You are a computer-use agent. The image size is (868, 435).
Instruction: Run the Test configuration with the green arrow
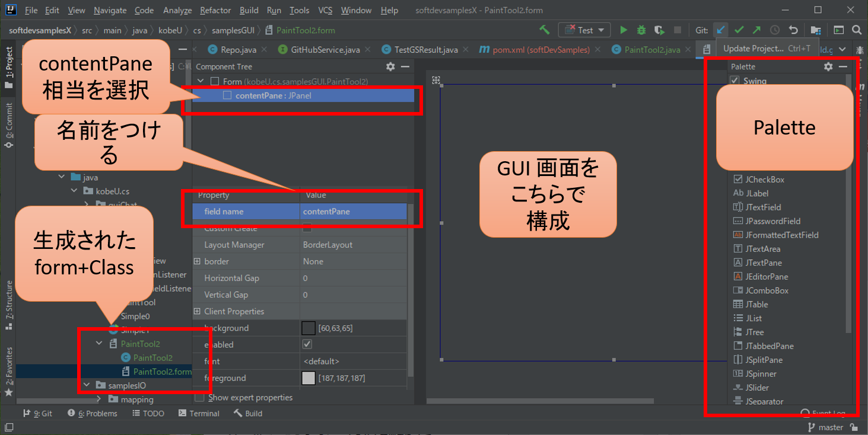click(x=623, y=30)
